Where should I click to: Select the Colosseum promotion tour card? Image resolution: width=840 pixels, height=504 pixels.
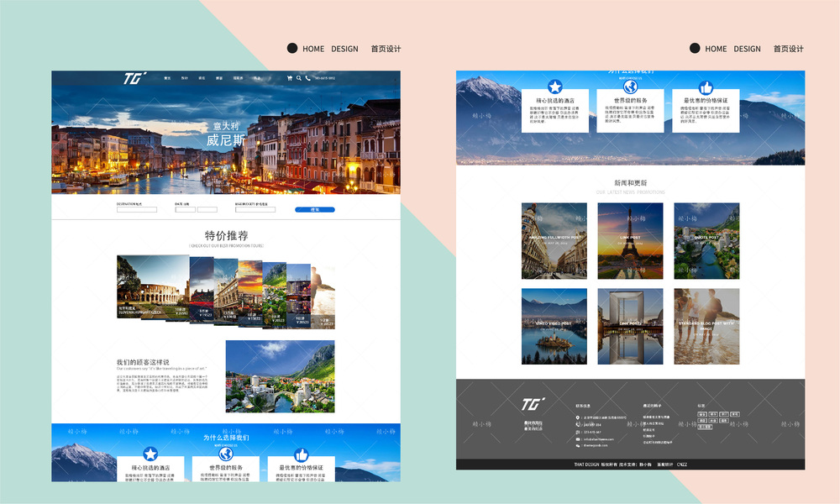coord(153,286)
